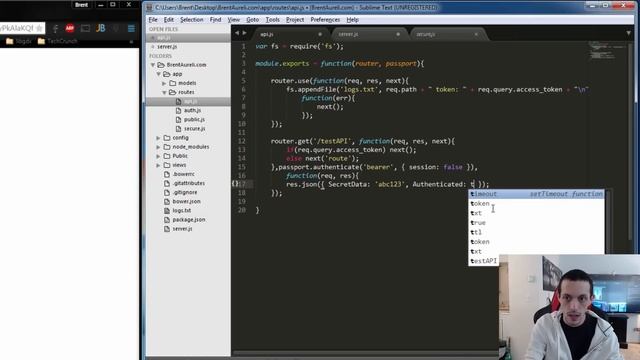Collapse the app folder

pos(158,74)
